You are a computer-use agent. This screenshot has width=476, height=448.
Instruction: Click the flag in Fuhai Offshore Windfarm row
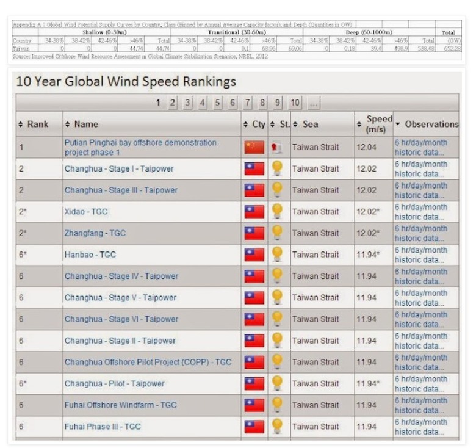(x=254, y=405)
